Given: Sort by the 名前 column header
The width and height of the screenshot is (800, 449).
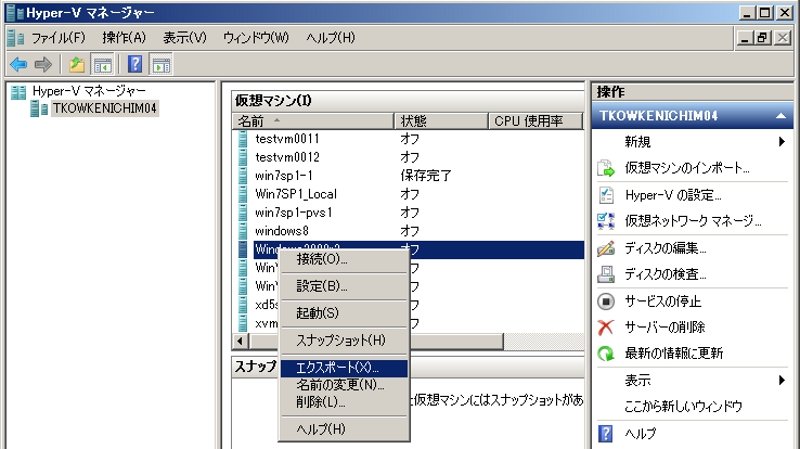Looking at the screenshot, I should 313,121.
